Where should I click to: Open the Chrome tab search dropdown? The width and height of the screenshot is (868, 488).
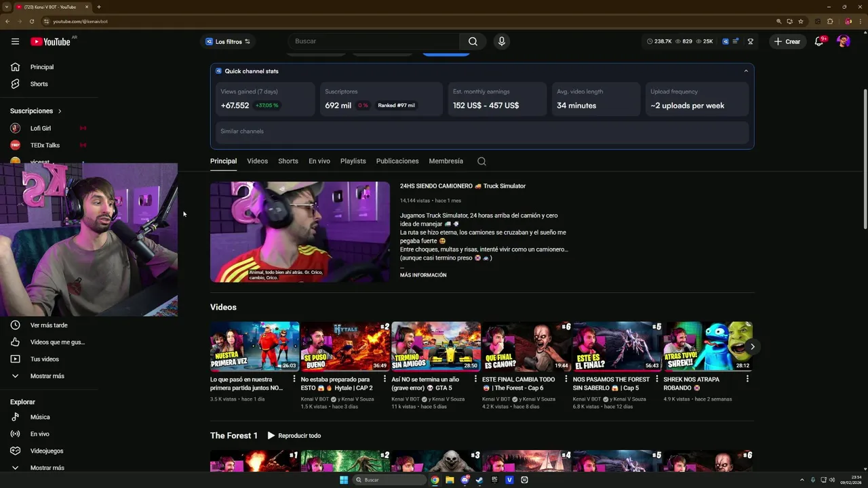(6, 7)
